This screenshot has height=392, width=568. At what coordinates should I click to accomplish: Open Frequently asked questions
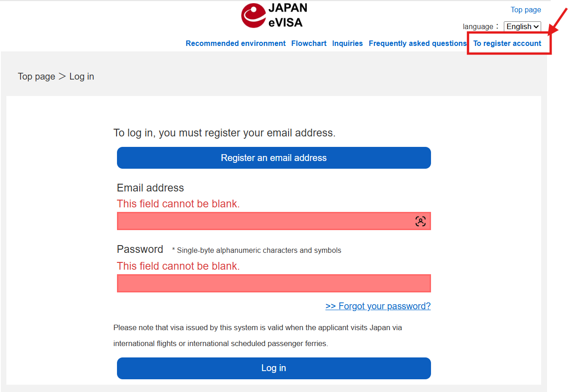417,44
